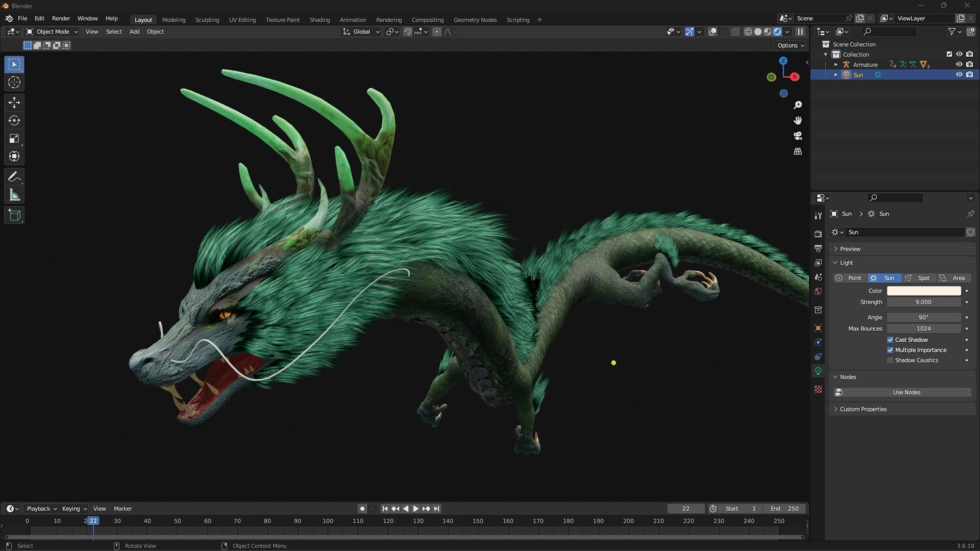Expand the Custom Properties panel
Image resolution: width=980 pixels, height=551 pixels.
(863, 409)
